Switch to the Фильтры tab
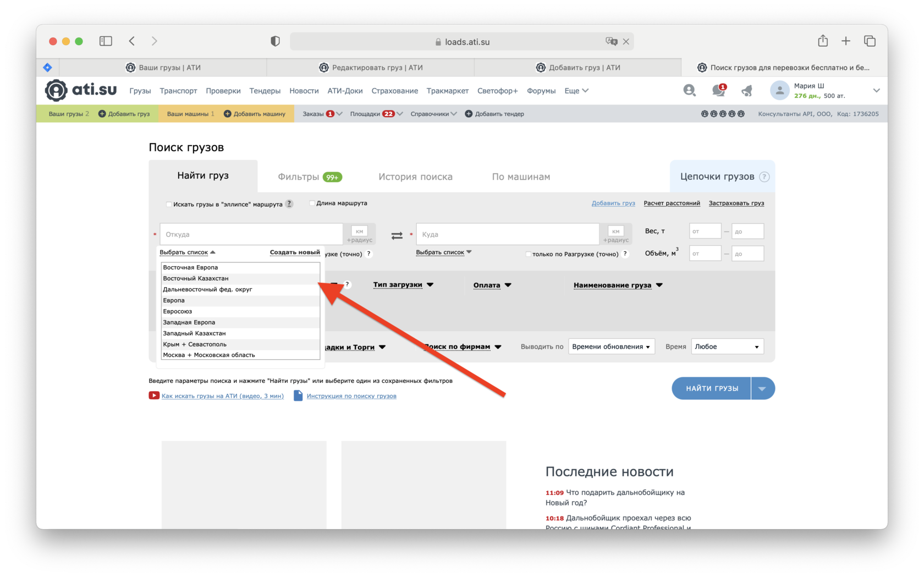The width and height of the screenshot is (924, 577). pyautogui.click(x=310, y=177)
